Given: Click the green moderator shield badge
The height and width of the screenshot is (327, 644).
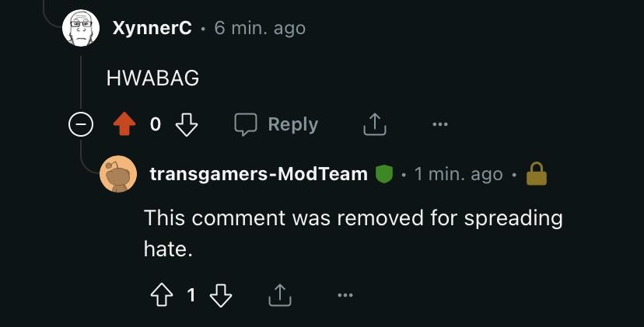Looking at the screenshot, I should (x=383, y=175).
